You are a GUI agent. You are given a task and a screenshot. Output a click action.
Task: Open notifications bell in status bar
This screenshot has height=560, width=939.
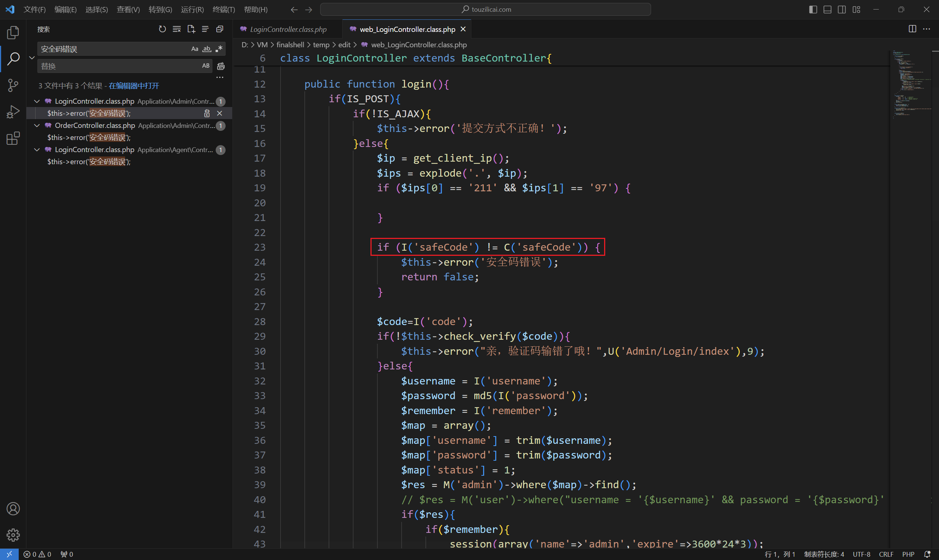(927, 554)
